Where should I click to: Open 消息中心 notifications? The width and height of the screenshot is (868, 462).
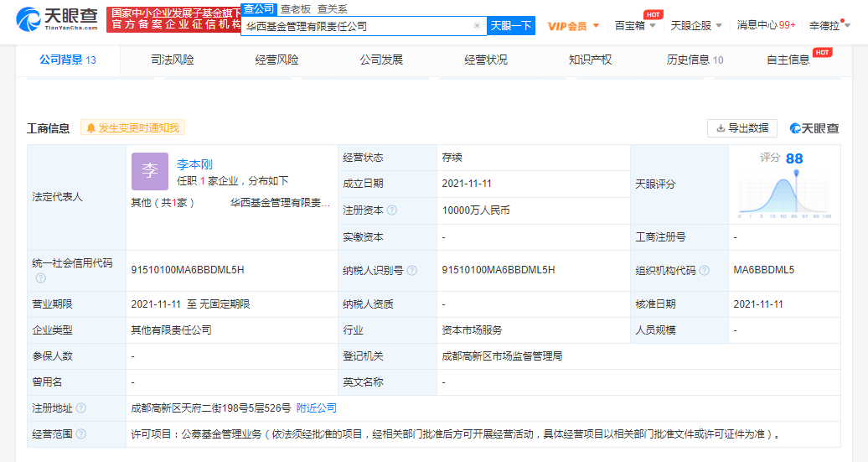click(x=766, y=25)
